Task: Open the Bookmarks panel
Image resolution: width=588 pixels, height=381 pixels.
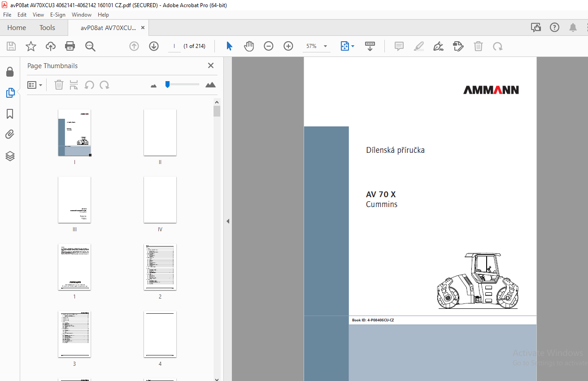Action: (10, 114)
